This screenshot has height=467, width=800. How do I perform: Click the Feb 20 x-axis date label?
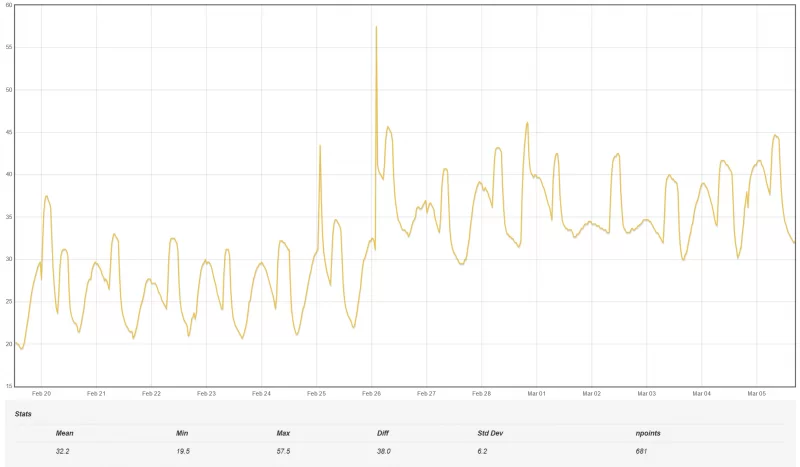(x=41, y=394)
